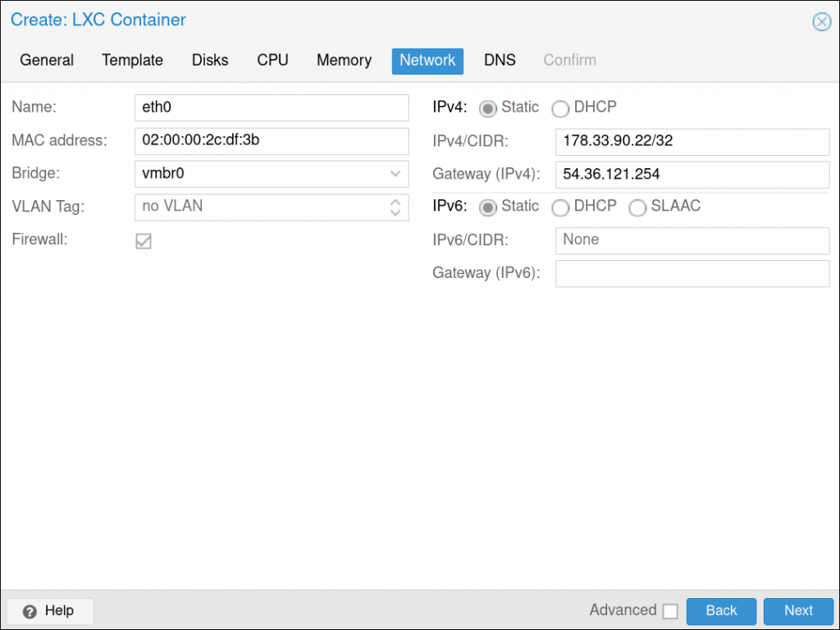Select the IPv6 Static radio button
Viewport: 840px width, 630px height.
[488, 208]
